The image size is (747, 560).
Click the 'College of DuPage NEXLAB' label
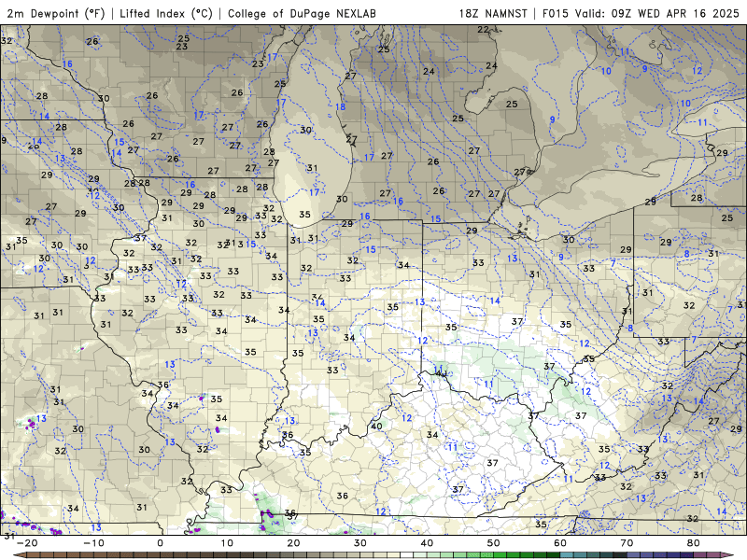pyautogui.click(x=302, y=13)
